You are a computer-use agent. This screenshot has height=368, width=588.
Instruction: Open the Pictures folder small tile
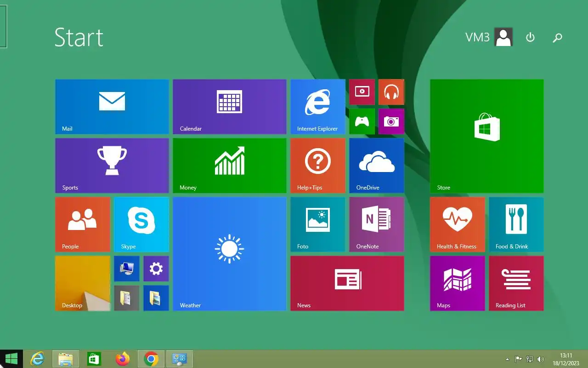[x=156, y=298]
